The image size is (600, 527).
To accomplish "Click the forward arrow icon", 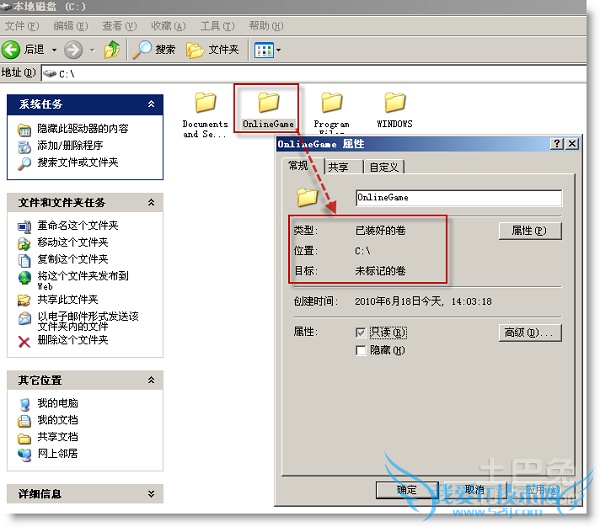I will pos(73,50).
